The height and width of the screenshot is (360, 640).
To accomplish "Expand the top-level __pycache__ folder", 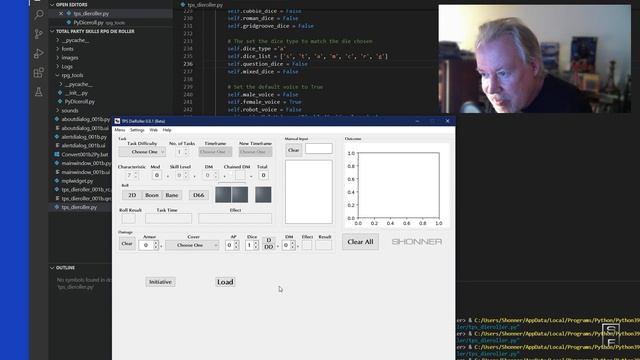I will [x=58, y=40].
